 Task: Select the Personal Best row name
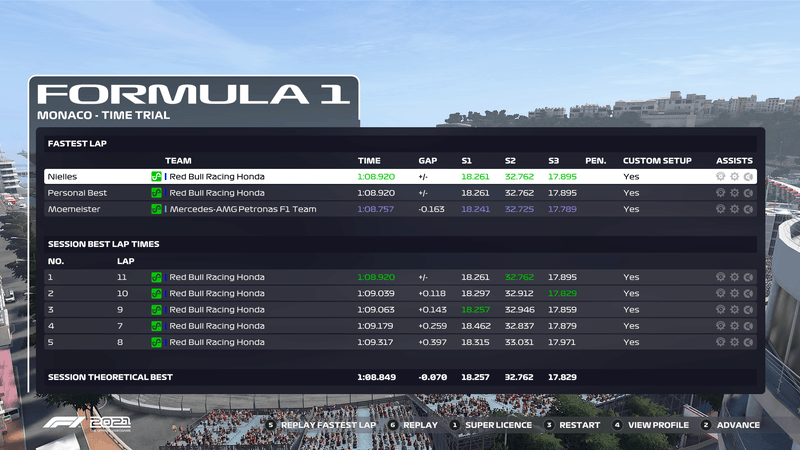pos(77,193)
